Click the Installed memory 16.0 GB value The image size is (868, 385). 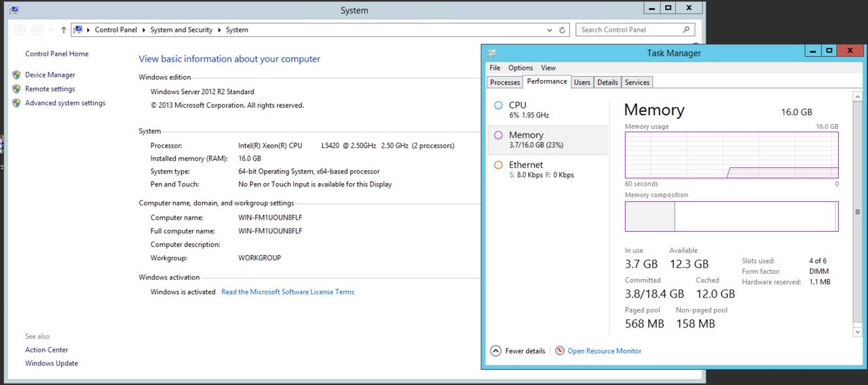tap(250, 158)
